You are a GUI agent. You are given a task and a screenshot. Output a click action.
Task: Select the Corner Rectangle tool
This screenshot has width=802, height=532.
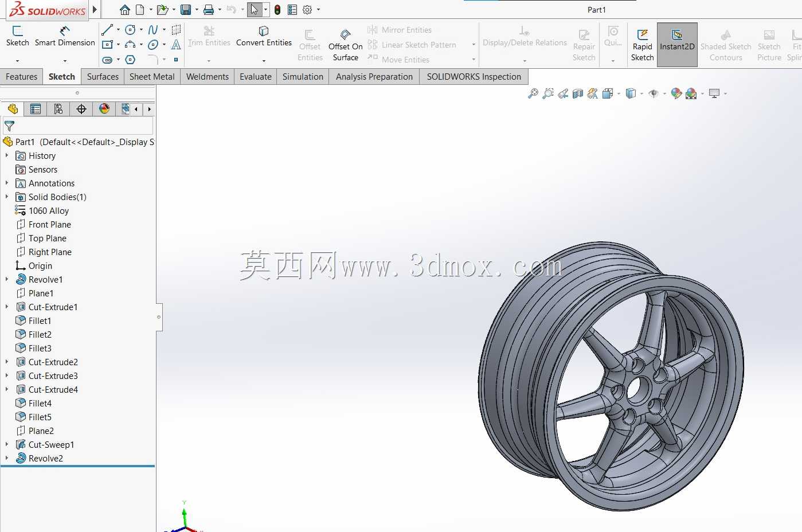point(107,45)
